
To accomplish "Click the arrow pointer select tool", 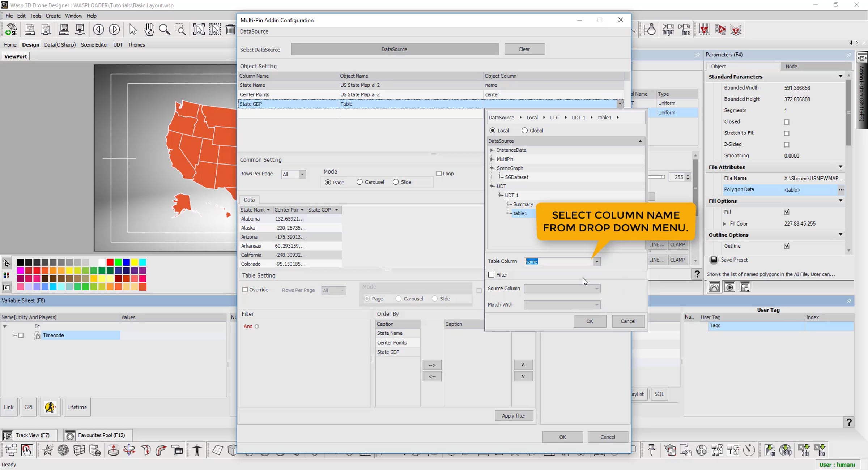I will click(133, 30).
